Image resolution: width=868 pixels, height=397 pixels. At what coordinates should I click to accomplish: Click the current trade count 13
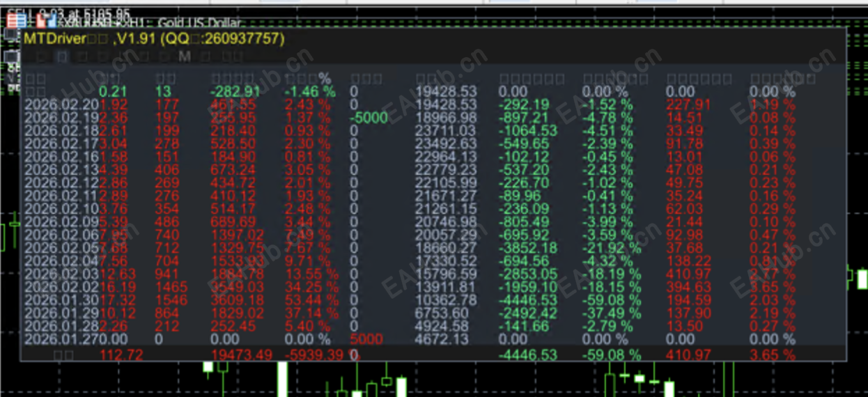pos(162,91)
